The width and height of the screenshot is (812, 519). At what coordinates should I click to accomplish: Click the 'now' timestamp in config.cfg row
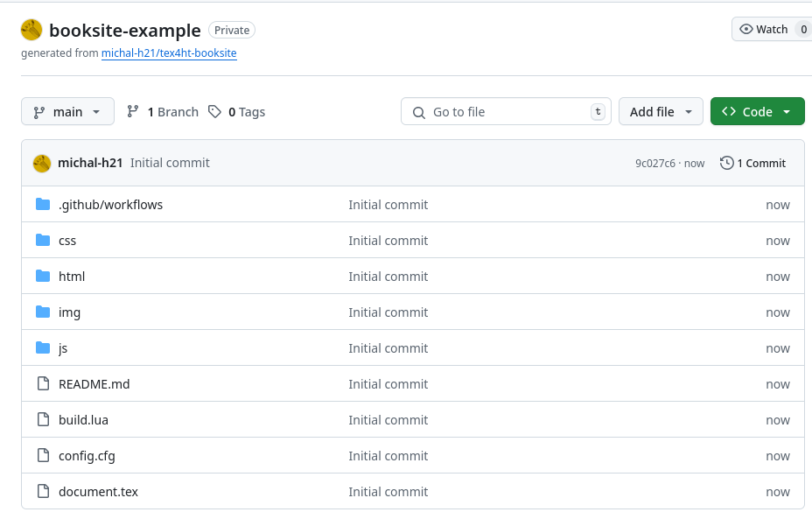(778, 456)
